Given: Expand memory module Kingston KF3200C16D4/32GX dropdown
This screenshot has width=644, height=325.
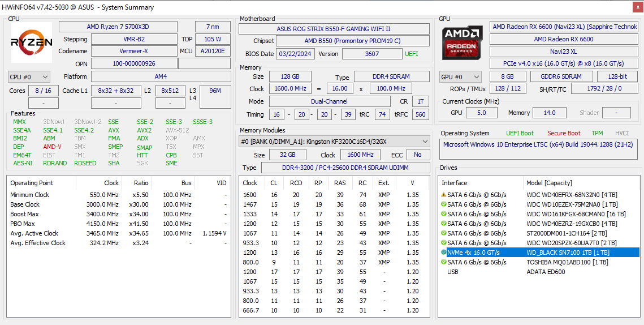Looking at the screenshot, I should tap(334, 142).
